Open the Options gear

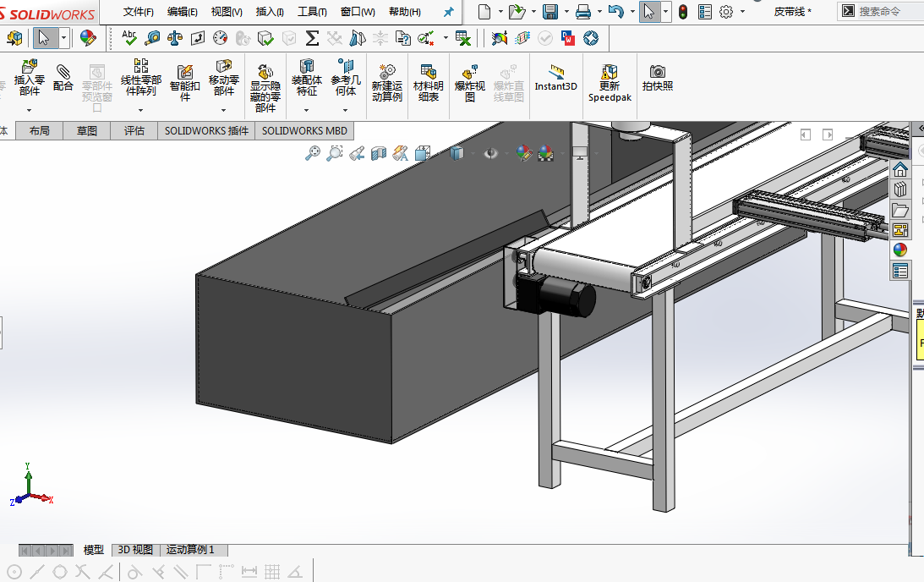tap(726, 12)
